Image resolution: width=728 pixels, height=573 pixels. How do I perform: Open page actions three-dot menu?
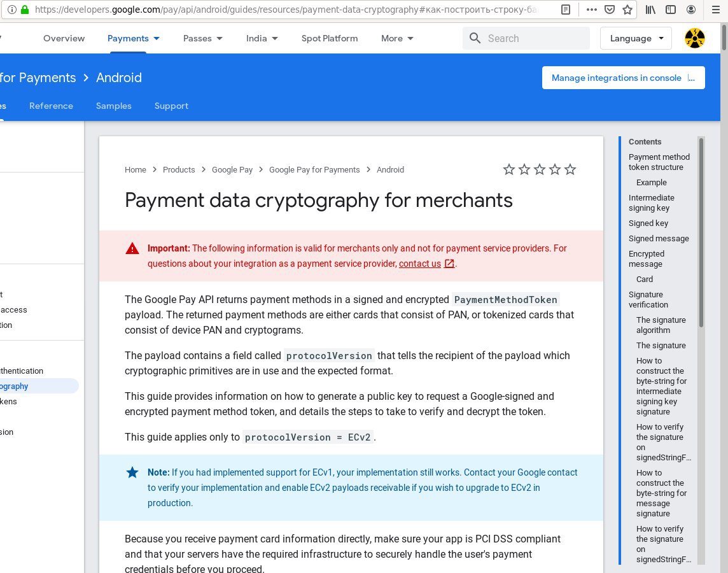tap(592, 10)
